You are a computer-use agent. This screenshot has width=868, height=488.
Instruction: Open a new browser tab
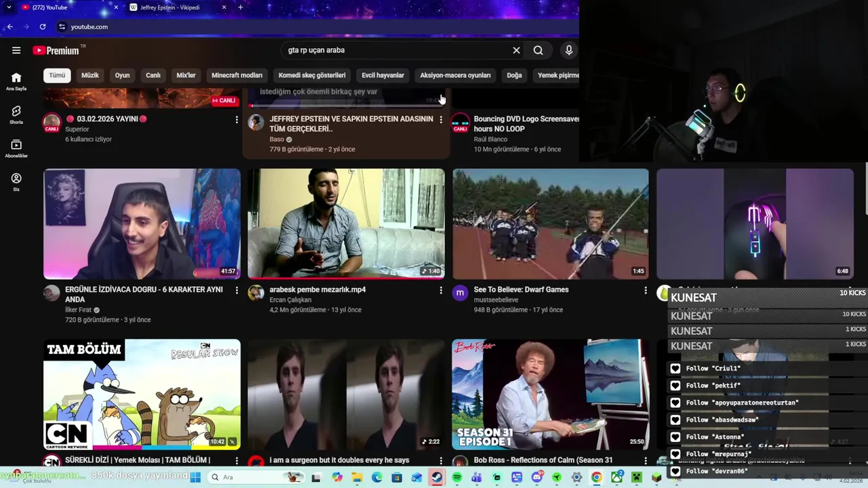[x=240, y=7]
